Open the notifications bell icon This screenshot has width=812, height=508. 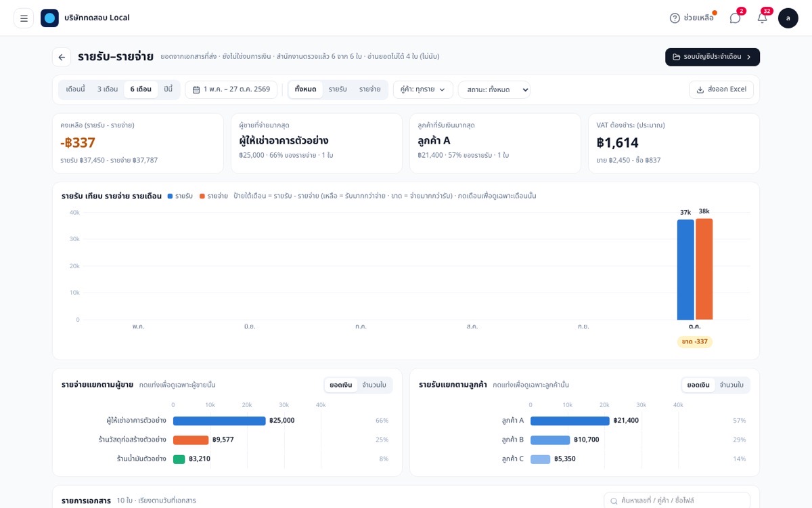click(762, 18)
